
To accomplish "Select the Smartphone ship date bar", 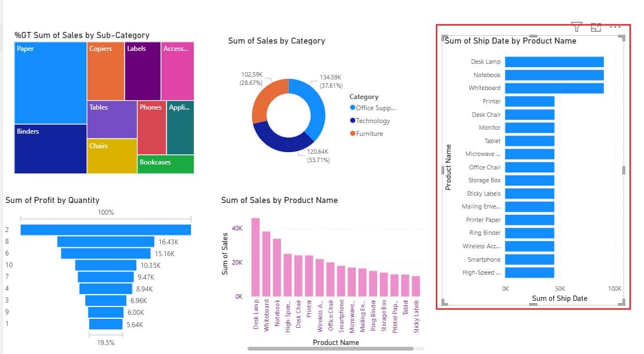I will click(529, 259).
